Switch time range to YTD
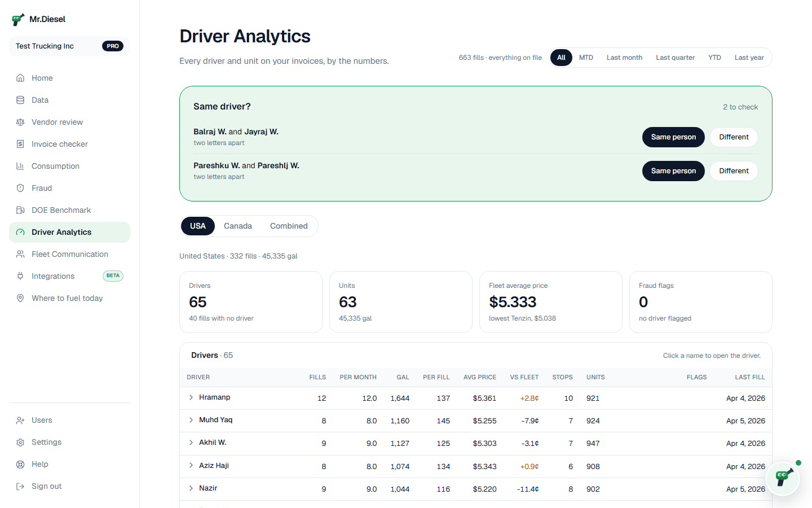This screenshot has height=508, width=812. (x=714, y=58)
